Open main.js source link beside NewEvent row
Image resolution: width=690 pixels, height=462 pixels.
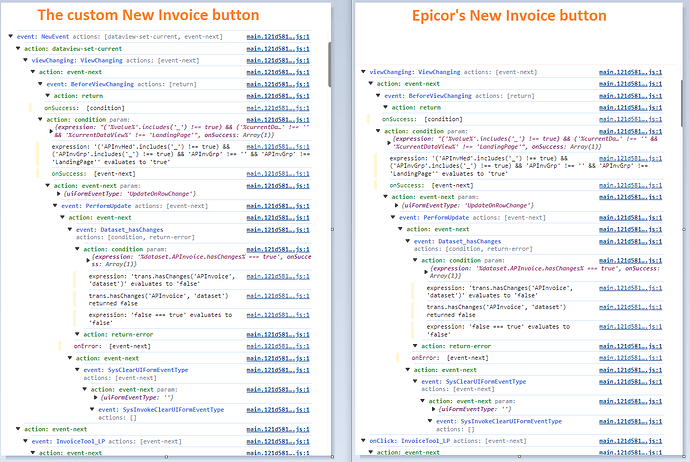(x=278, y=37)
